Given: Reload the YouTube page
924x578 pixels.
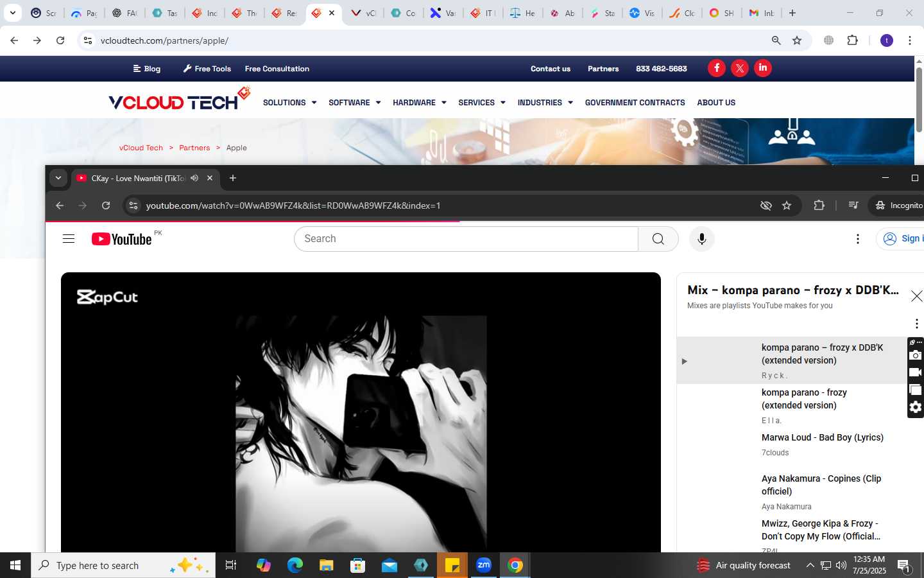Looking at the screenshot, I should click(106, 206).
